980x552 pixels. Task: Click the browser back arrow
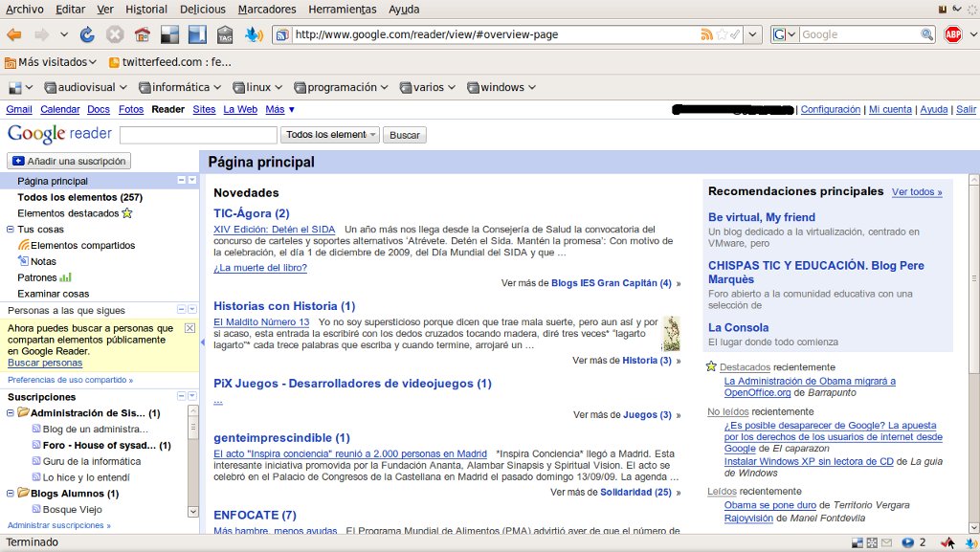(x=14, y=35)
